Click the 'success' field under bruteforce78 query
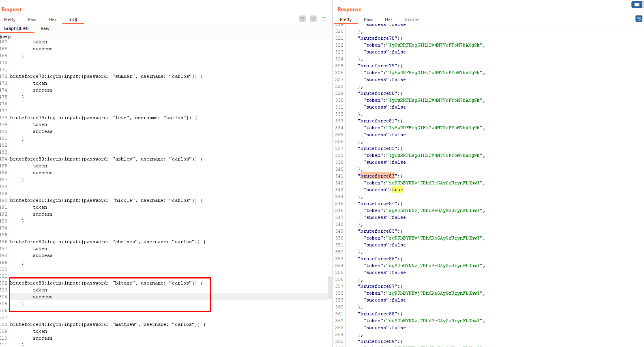 (43, 90)
